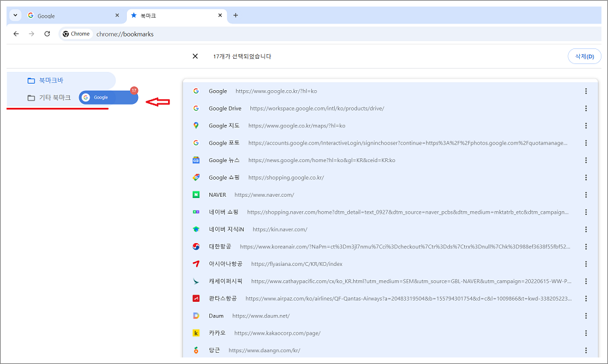Open more actions for 콴타스항공 bookmark
This screenshot has height=364, width=608.
pyautogui.click(x=586, y=299)
